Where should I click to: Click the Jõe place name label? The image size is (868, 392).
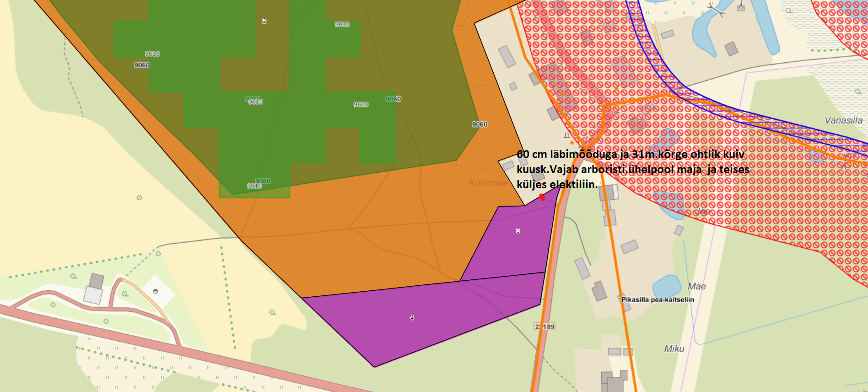pos(703,211)
